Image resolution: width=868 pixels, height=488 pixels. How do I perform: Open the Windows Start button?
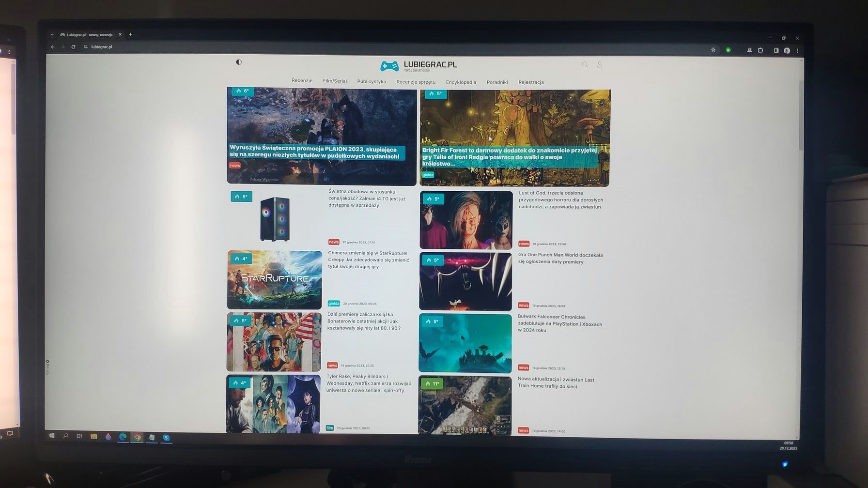click(x=52, y=436)
